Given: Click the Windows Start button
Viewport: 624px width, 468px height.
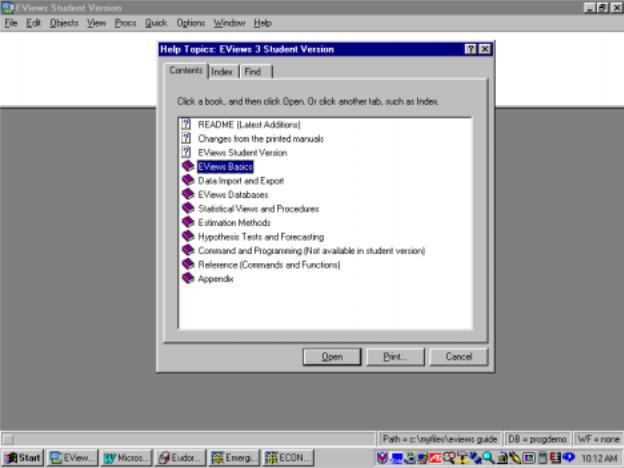Looking at the screenshot, I should 22,458.
